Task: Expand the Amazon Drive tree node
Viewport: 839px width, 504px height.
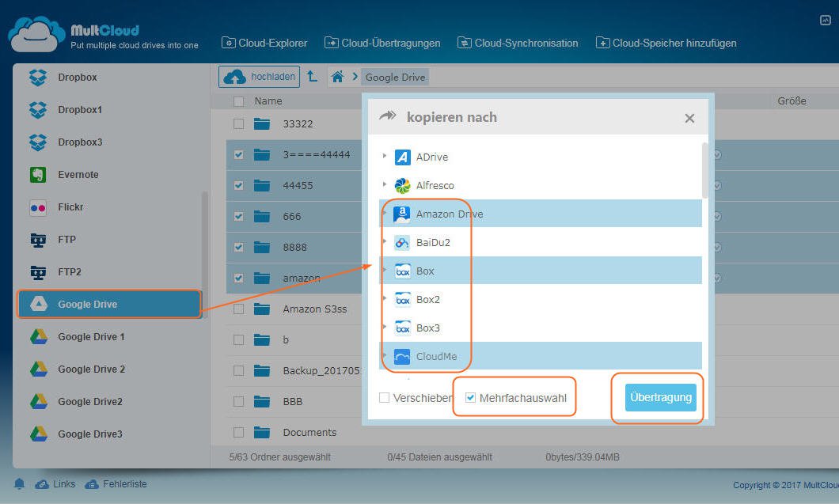Action: tap(384, 213)
